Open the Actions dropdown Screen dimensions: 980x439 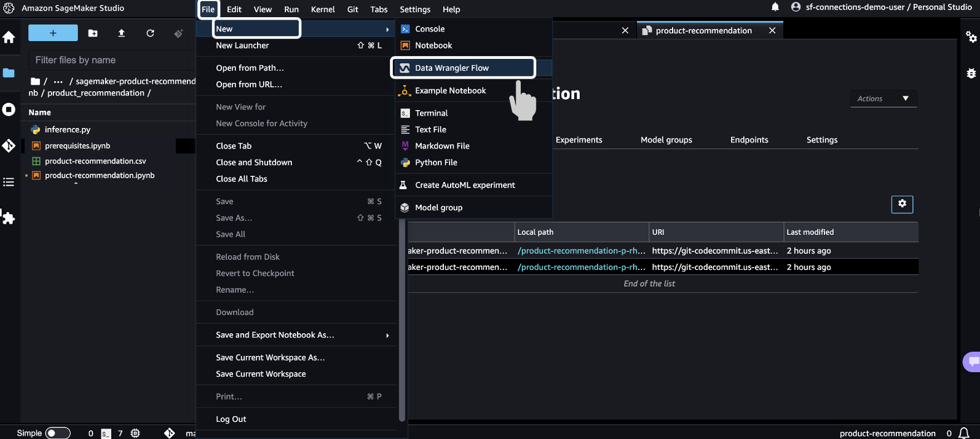(883, 98)
